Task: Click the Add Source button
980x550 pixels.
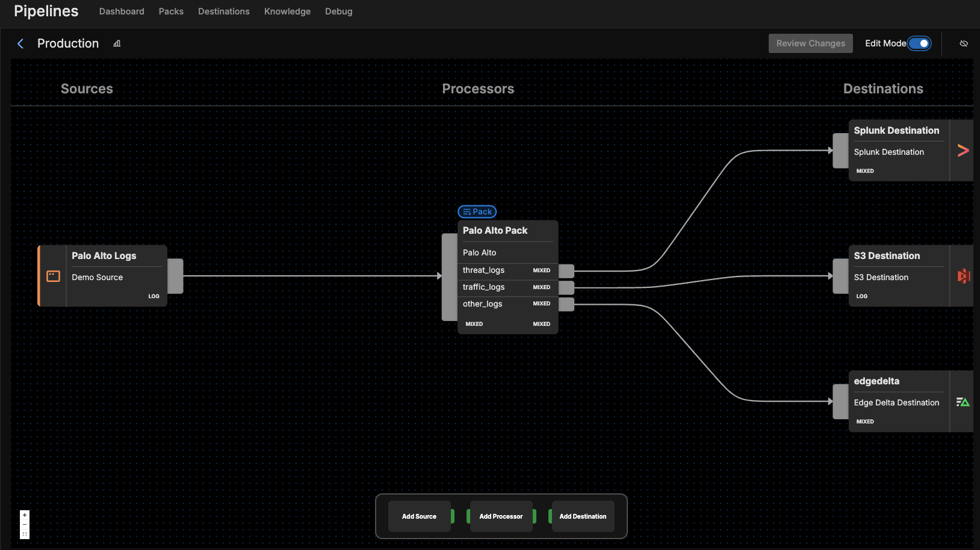Action: (x=419, y=516)
